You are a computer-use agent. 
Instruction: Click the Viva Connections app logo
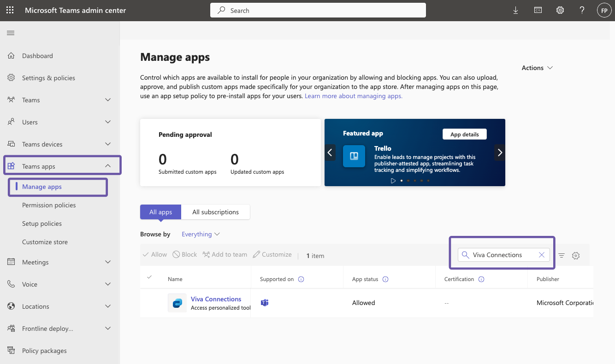pyautogui.click(x=177, y=303)
